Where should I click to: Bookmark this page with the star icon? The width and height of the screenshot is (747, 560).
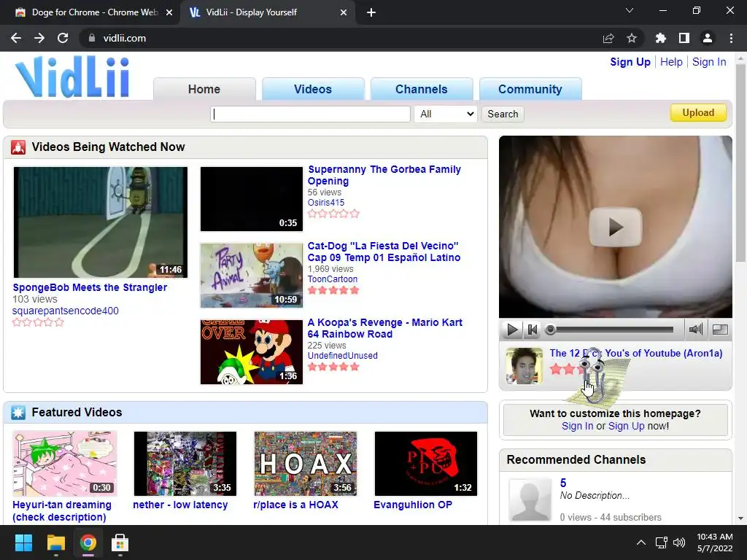click(x=632, y=38)
